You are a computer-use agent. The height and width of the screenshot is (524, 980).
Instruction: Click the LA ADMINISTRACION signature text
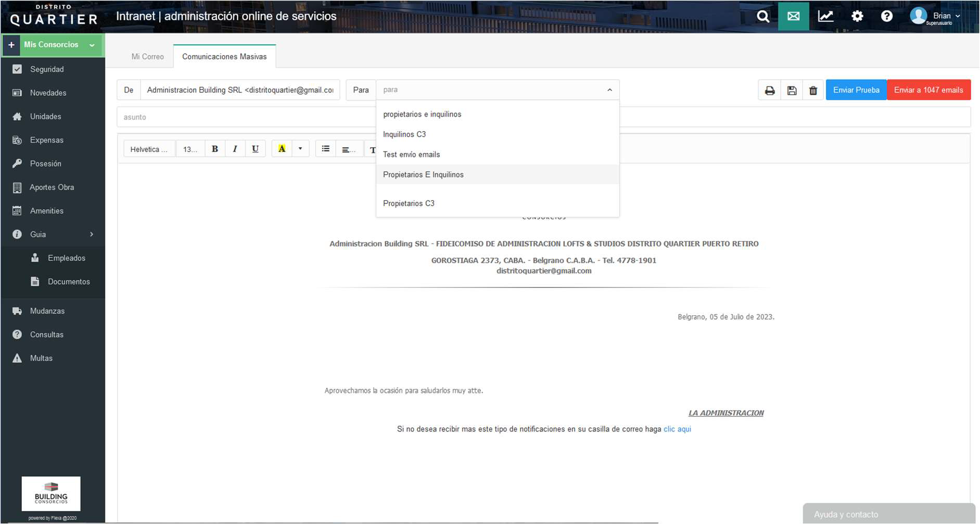coord(726,413)
